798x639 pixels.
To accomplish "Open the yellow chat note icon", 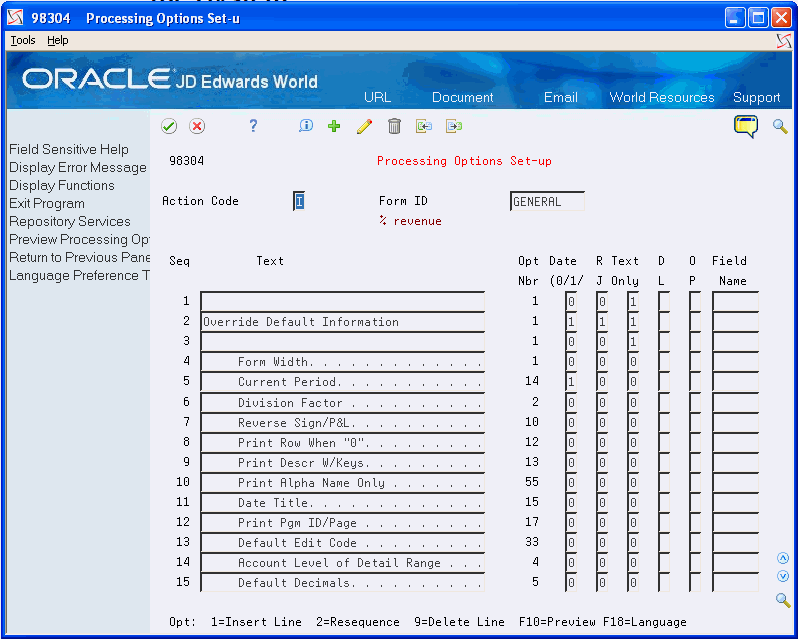I will pos(746,126).
